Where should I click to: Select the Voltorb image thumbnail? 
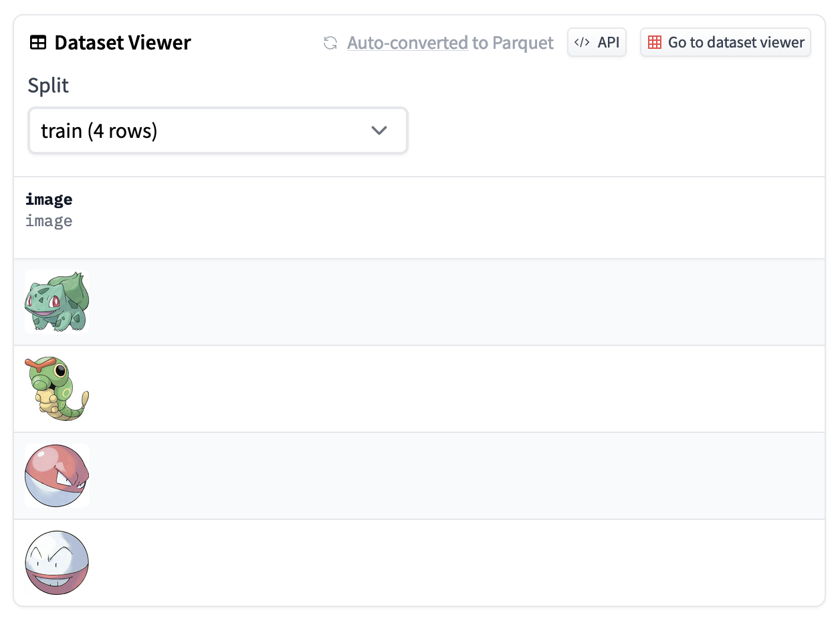click(x=57, y=476)
